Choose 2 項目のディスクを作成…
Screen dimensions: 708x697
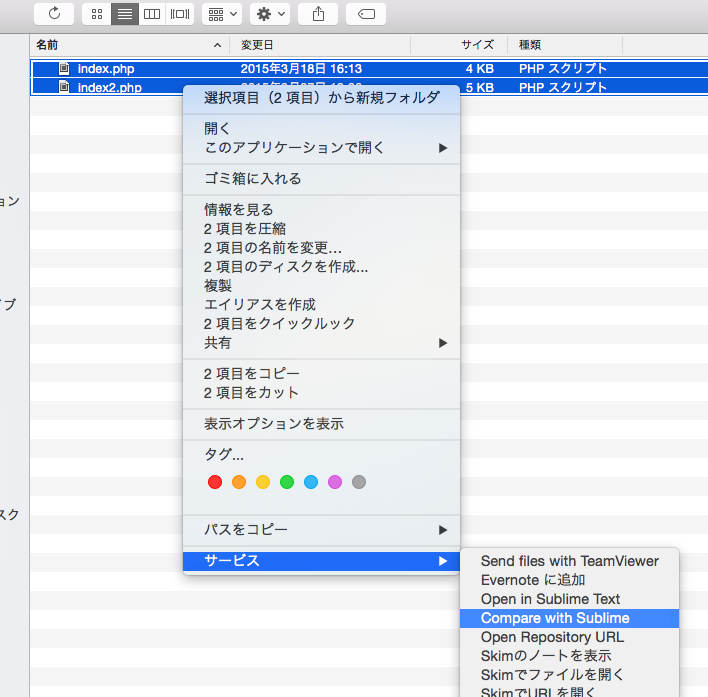tap(321, 267)
